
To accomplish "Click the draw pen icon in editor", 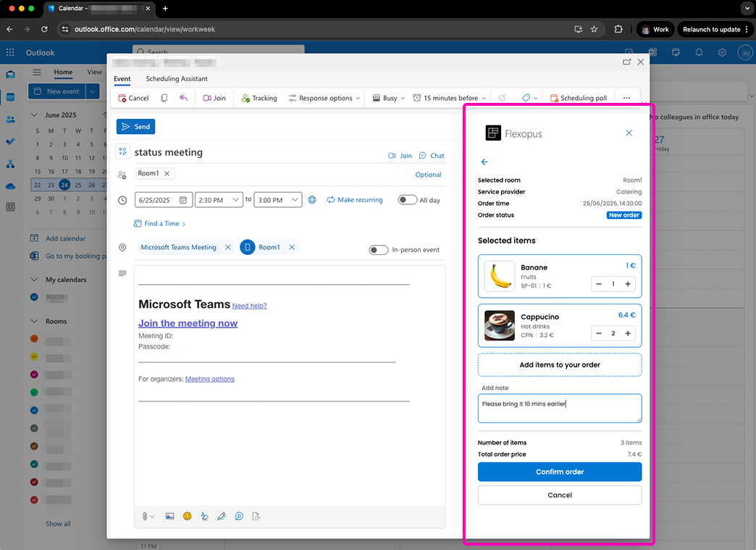I will pyautogui.click(x=222, y=516).
